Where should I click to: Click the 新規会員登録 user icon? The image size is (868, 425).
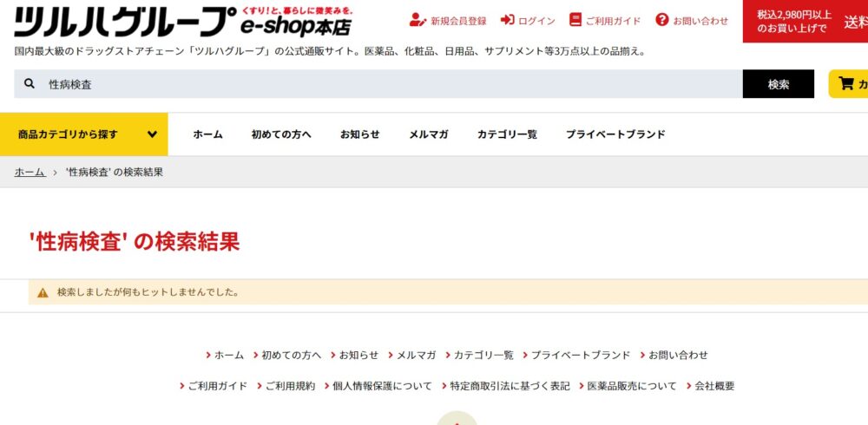pos(417,20)
